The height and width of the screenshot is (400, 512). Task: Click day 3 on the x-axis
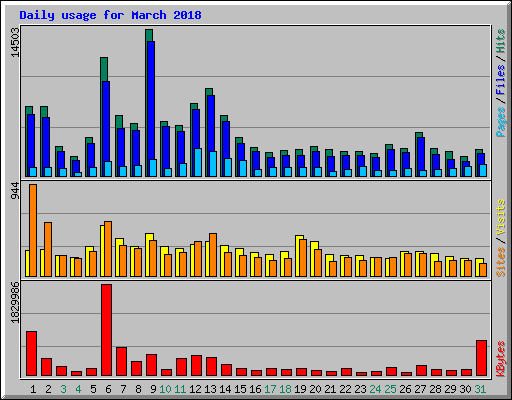(x=63, y=389)
